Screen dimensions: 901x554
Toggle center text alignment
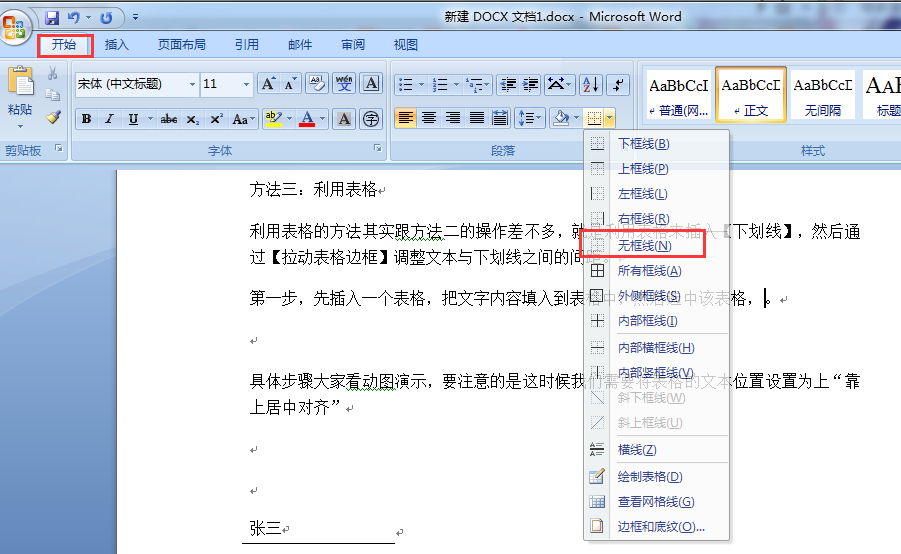(429, 118)
